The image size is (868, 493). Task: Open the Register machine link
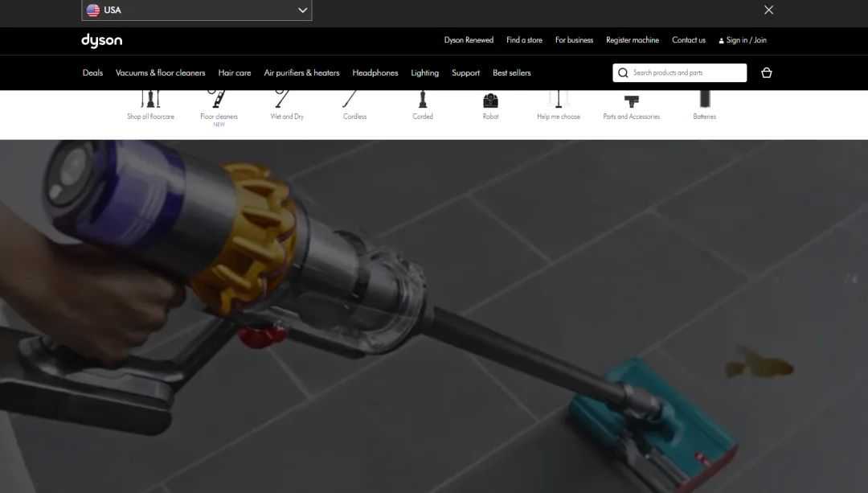point(633,40)
